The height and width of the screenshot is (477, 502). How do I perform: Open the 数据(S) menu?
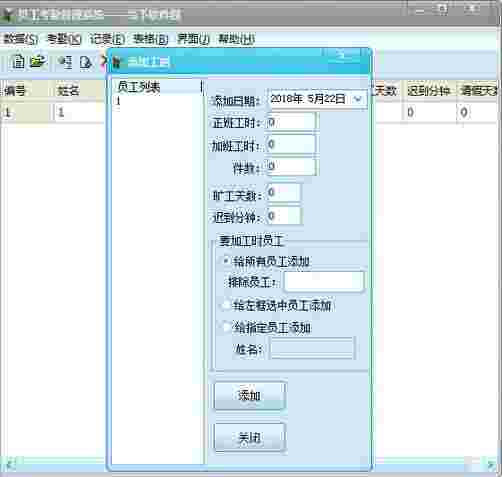(x=20, y=40)
